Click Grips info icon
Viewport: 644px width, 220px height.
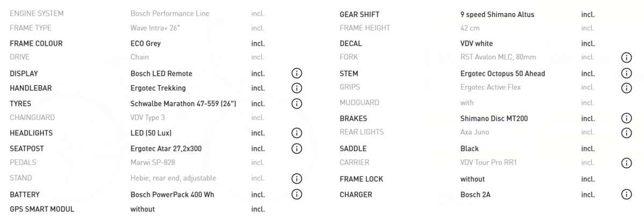[626, 87]
